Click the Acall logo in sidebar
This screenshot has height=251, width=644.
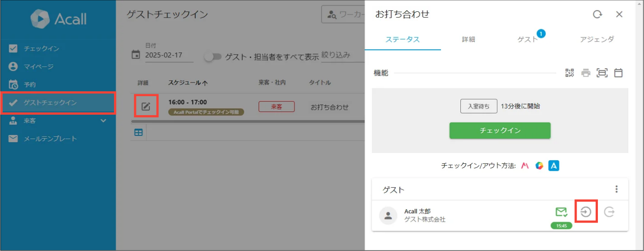58,19
